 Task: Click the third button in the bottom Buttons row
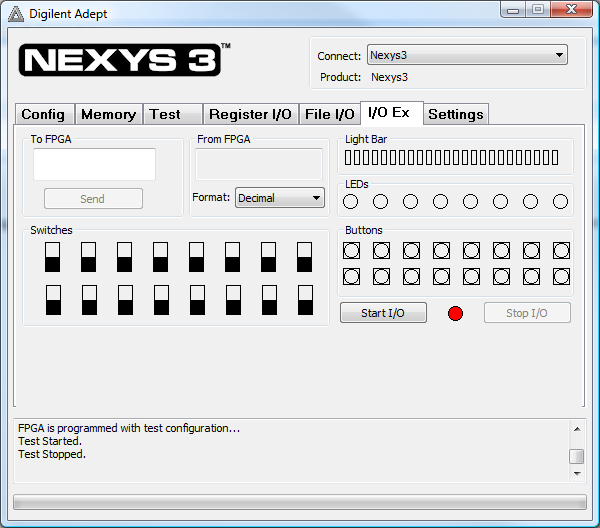[x=411, y=277]
